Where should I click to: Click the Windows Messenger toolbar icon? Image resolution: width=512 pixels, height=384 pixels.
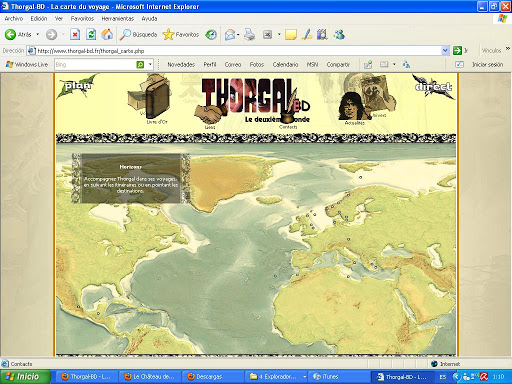(x=339, y=34)
